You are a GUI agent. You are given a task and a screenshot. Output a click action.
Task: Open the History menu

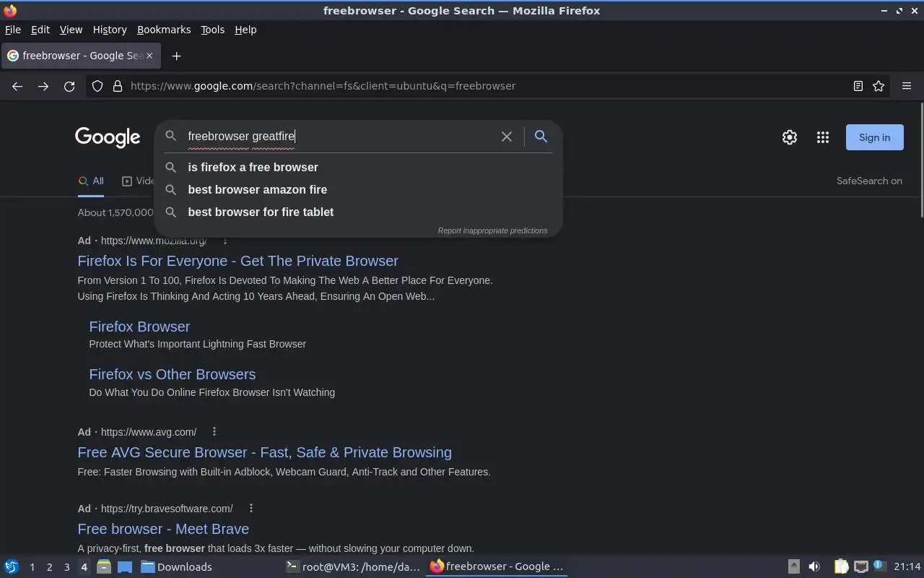110,30
